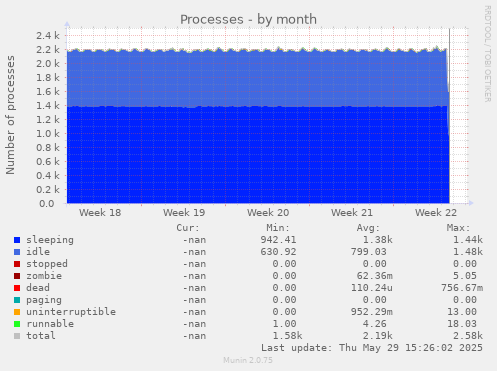Click the 'Number of processes' axis label

10,115
